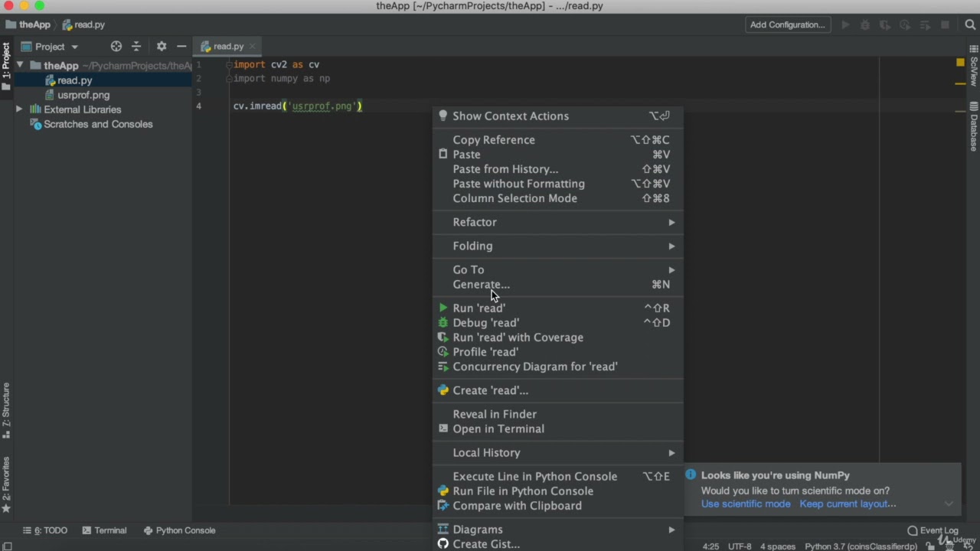980x551 pixels.
Task: Open the Terminal tool window
Action: pyautogui.click(x=104, y=530)
